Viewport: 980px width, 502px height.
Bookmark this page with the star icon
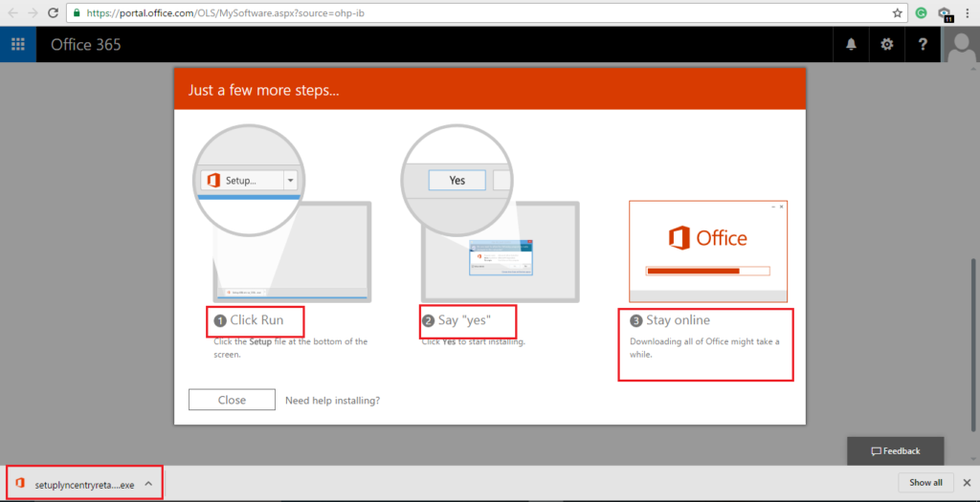897,12
